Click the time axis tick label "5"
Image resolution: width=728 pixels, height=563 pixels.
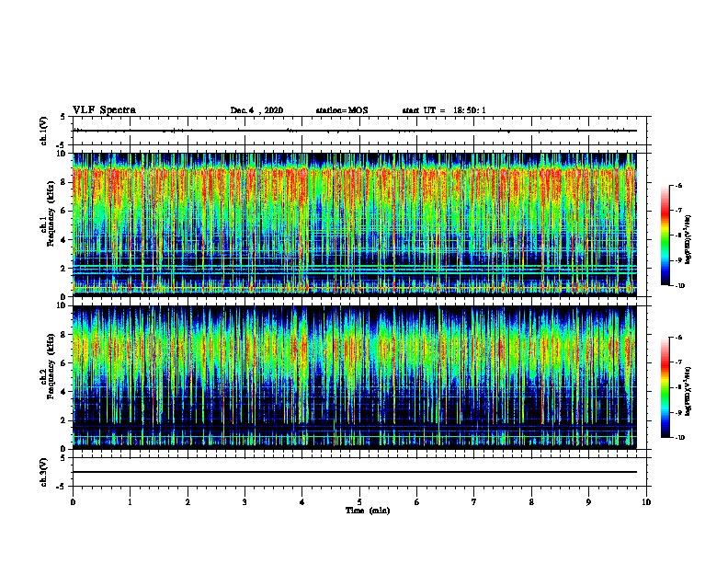coord(359,501)
